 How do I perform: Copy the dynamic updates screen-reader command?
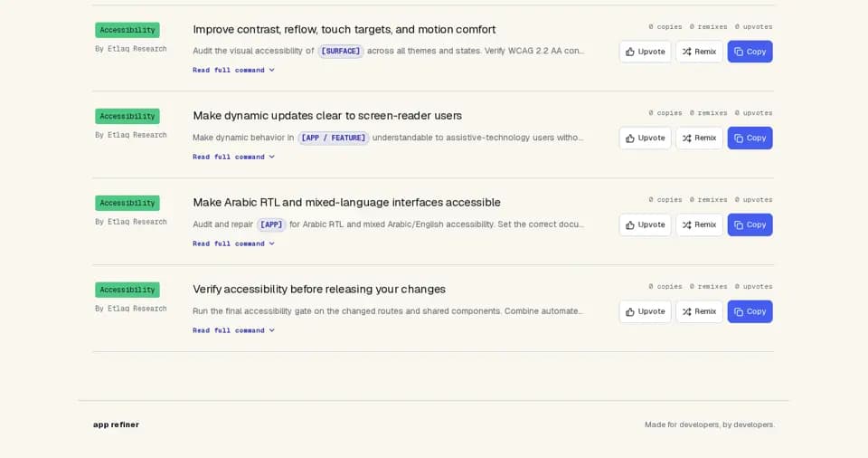(x=750, y=138)
